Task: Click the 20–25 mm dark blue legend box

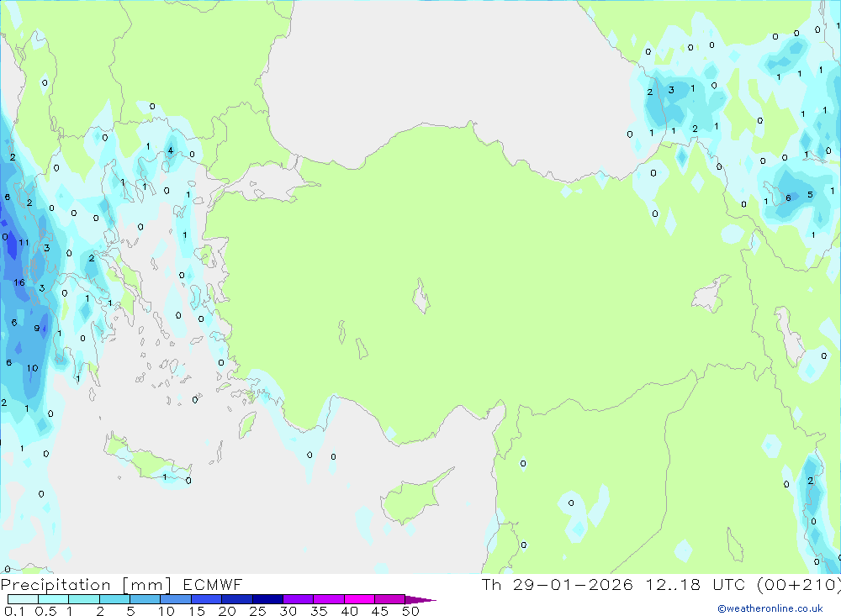Action: pos(237,599)
